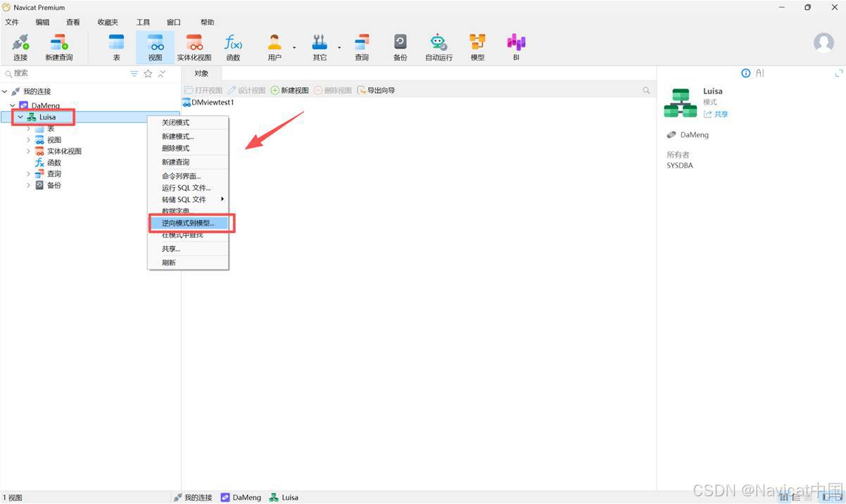Click the collapse-all icon in sidebar header
Screen dimensions: 846x504
162,73
